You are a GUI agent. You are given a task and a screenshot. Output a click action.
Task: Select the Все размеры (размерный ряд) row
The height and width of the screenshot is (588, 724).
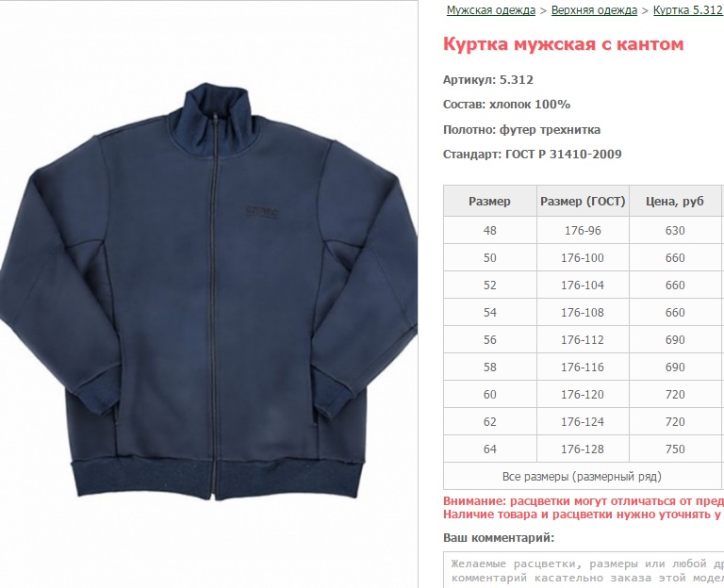click(x=584, y=476)
